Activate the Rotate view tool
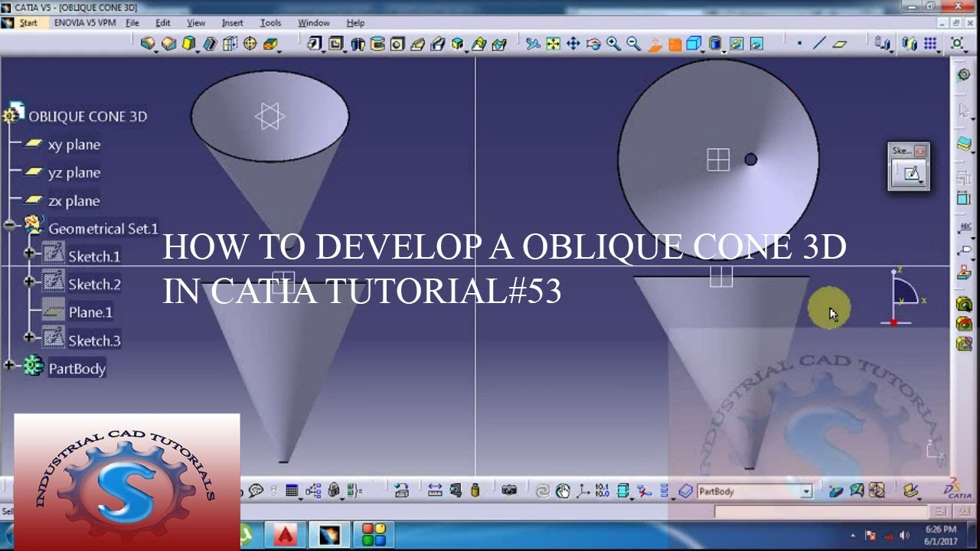 [x=593, y=44]
